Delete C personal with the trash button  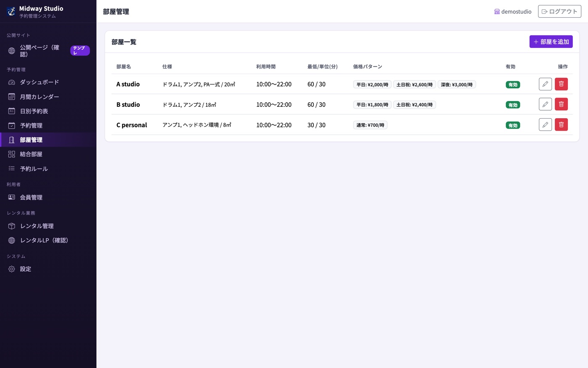[561, 124]
